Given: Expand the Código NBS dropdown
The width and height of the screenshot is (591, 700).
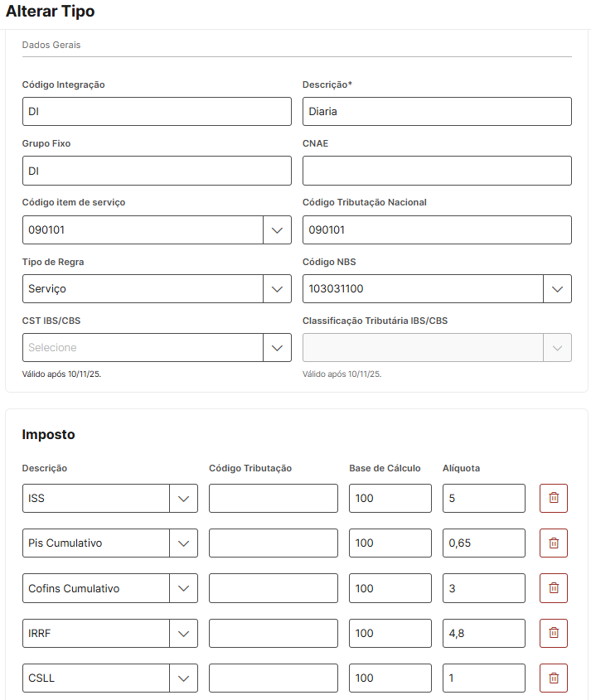Looking at the screenshot, I should [x=557, y=289].
